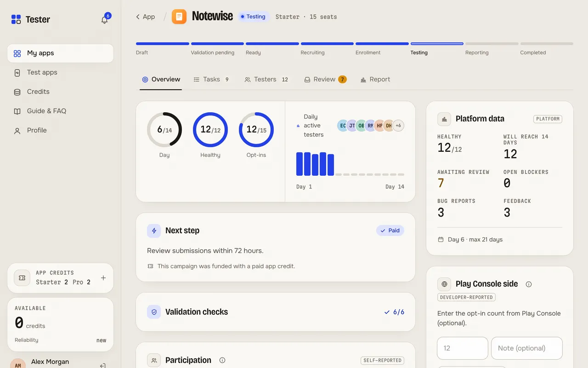The height and width of the screenshot is (368, 588).
Task: Expand the Validation checks 6/6 indicator
Action: tap(394, 312)
